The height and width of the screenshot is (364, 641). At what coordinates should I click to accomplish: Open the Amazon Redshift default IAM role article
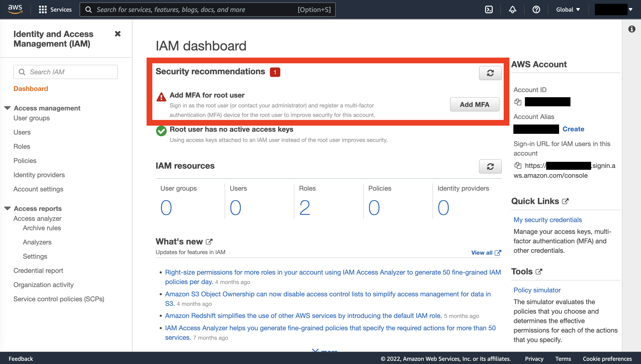tap(303, 316)
